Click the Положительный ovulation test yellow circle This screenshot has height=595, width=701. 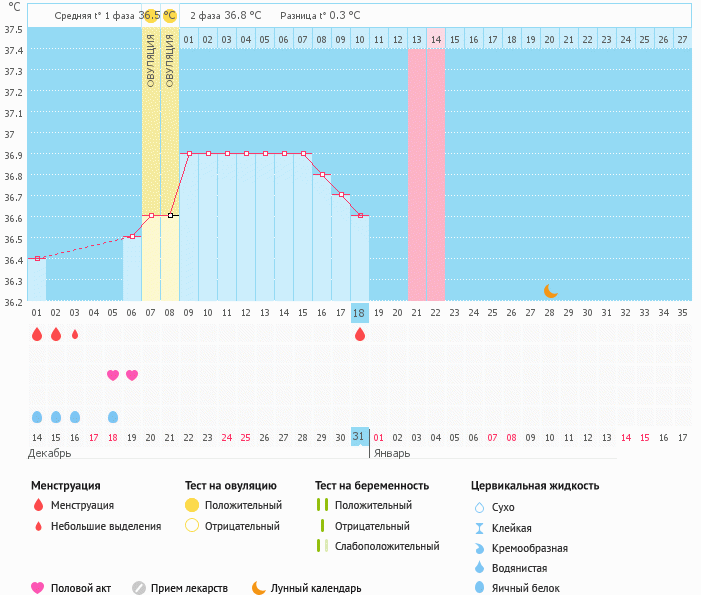(192, 505)
